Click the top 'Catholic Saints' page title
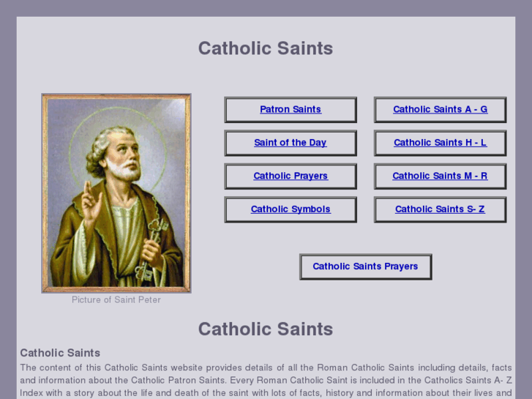Viewport: 532px width, 399px height. tap(266, 48)
